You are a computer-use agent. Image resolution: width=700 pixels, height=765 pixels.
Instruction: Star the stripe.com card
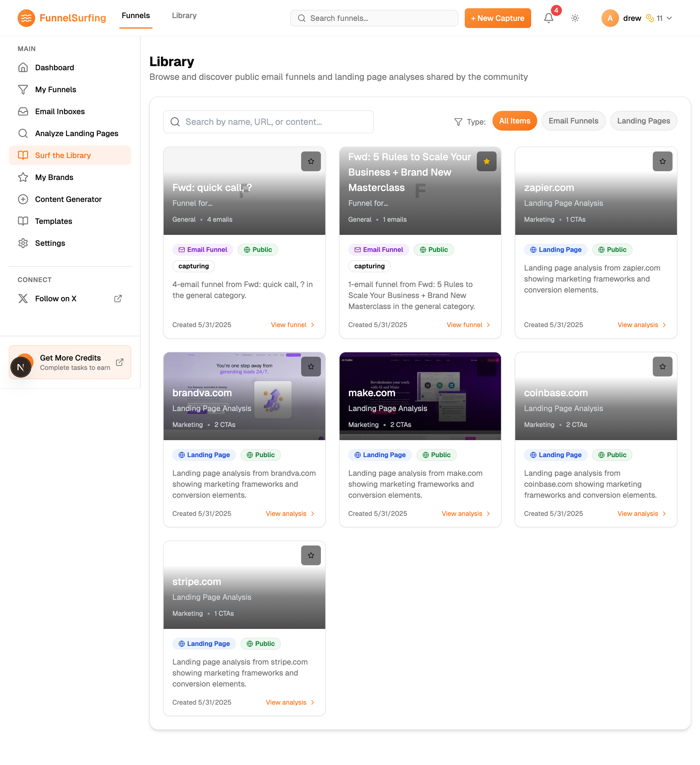[x=311, y=555]
